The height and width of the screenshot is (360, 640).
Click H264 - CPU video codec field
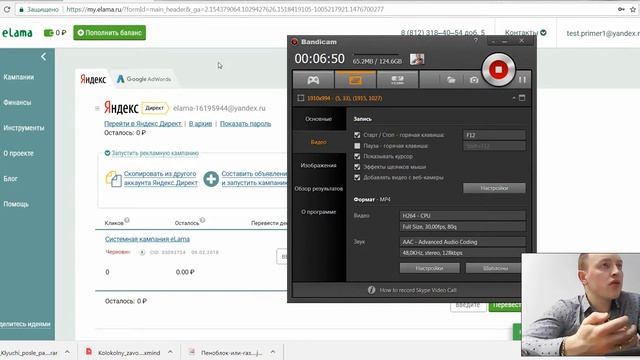click(462, 216)
